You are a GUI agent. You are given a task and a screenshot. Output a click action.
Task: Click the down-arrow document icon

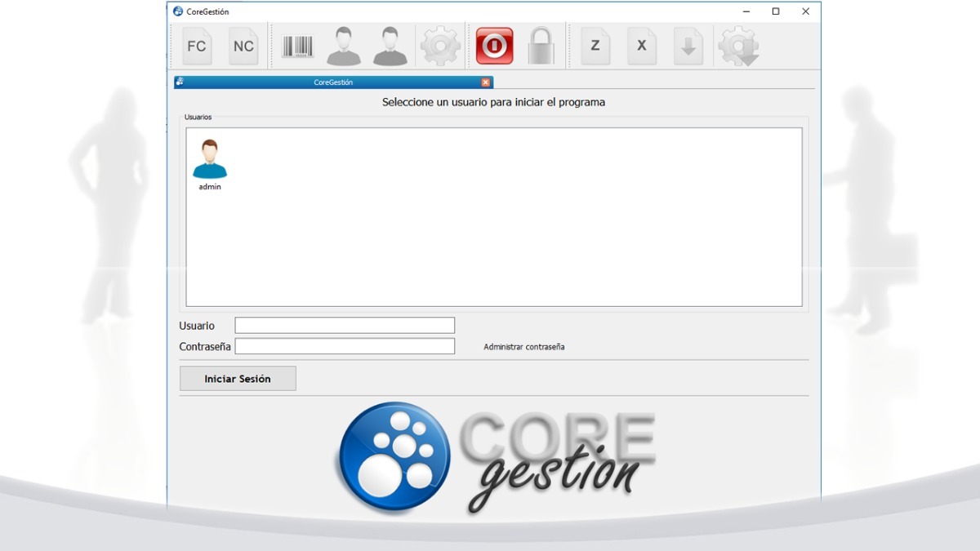click(688, 47)
